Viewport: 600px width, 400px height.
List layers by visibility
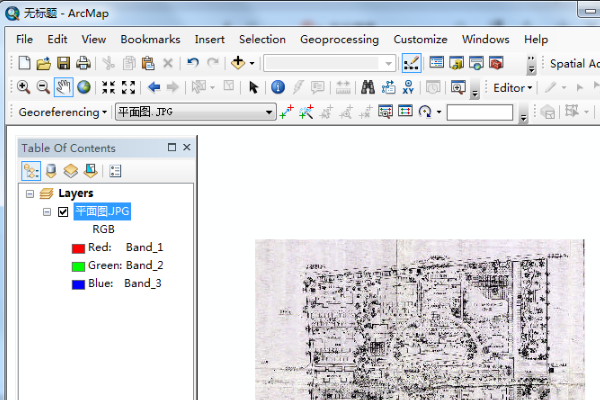point(71,171)
